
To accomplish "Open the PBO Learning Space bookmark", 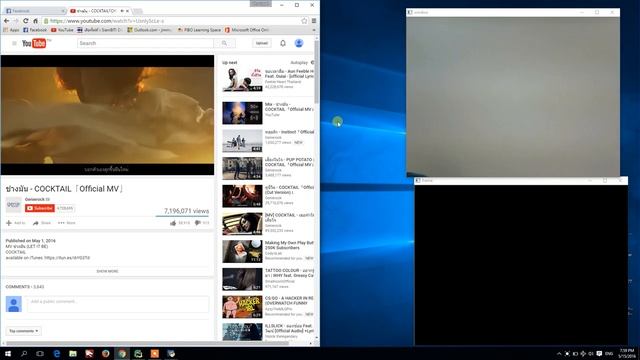I will pyautogui.click(x=199, y=30).
